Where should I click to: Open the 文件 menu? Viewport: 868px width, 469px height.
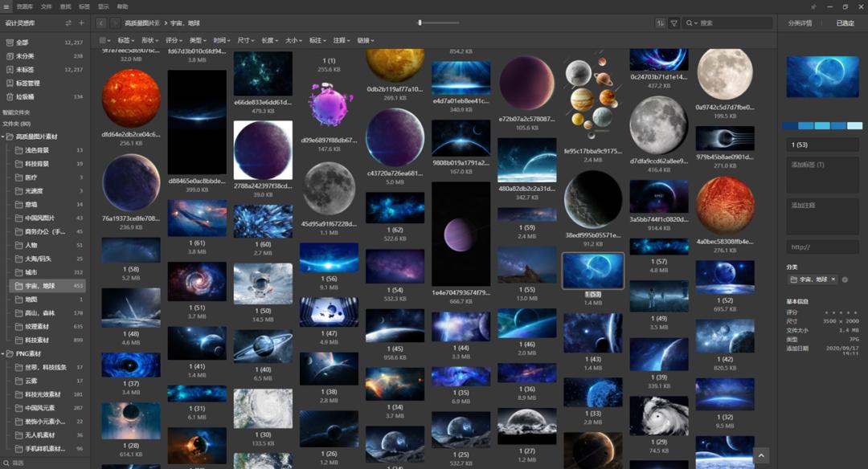point(47,6)
